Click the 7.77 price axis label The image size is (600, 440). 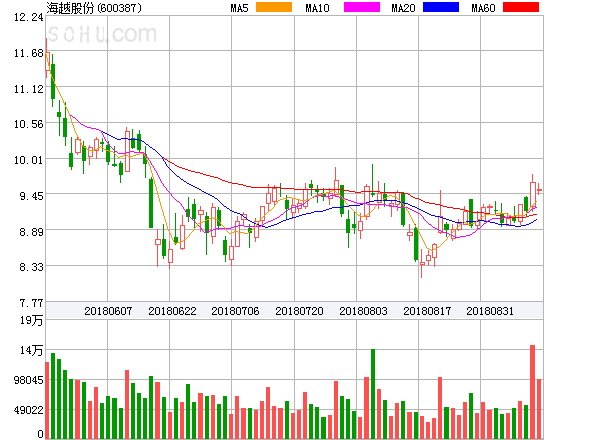31,303
